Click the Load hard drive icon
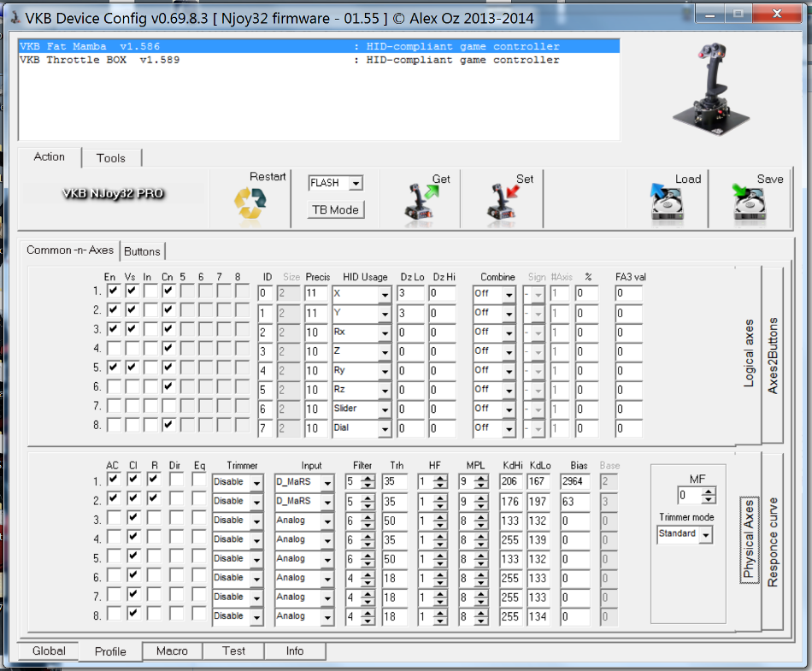Screen dimensions: 812x671 point(667,202)
